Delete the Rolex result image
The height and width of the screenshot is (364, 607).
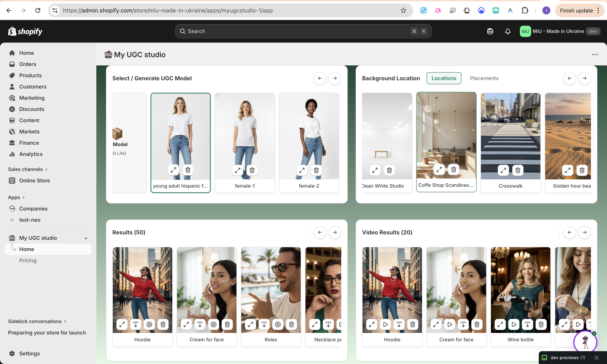click(x=291, y=324)
